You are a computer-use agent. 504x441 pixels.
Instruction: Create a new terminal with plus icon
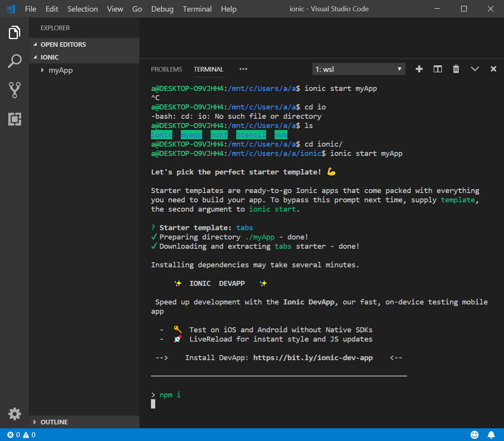(419, 69)
